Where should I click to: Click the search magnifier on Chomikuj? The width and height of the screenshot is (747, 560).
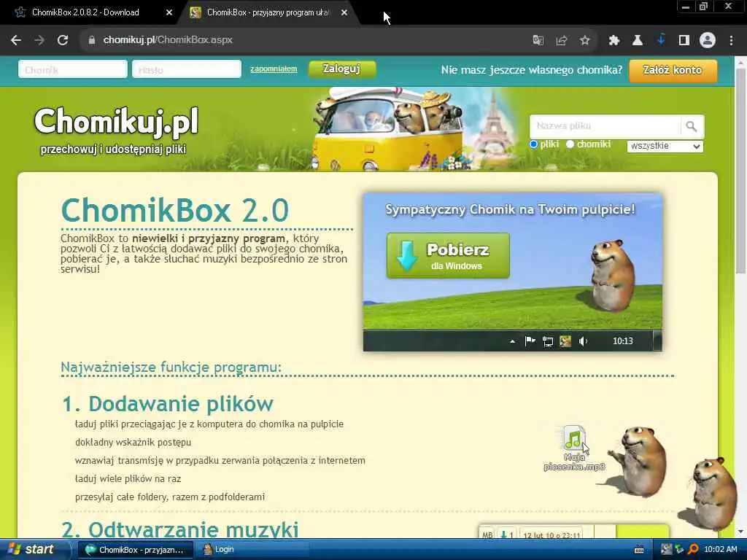[x=692, y=126]
